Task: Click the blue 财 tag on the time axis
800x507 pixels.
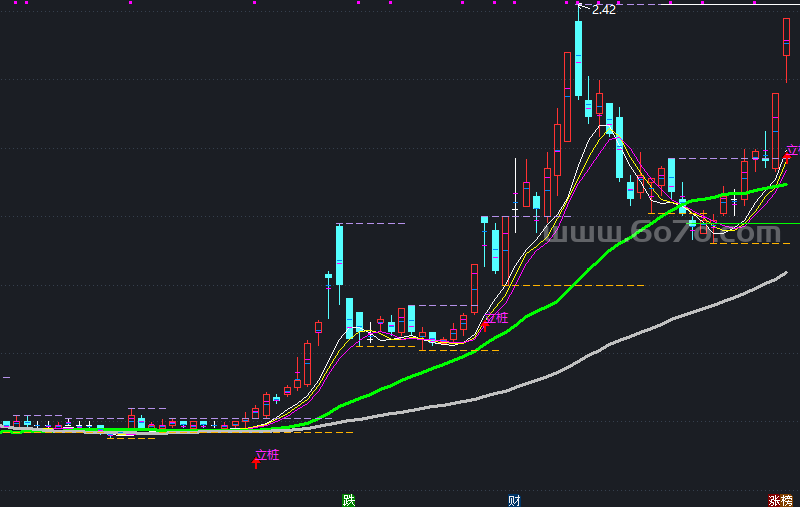Action: click(x=514, y=500)
